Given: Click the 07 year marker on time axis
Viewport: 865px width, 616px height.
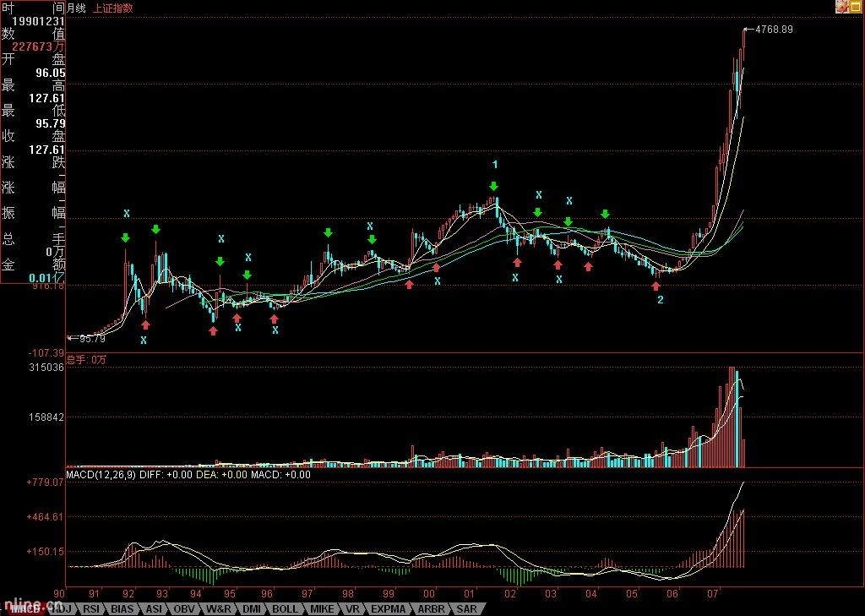Looking at the screenshot, I should click(x=713, y=594).
